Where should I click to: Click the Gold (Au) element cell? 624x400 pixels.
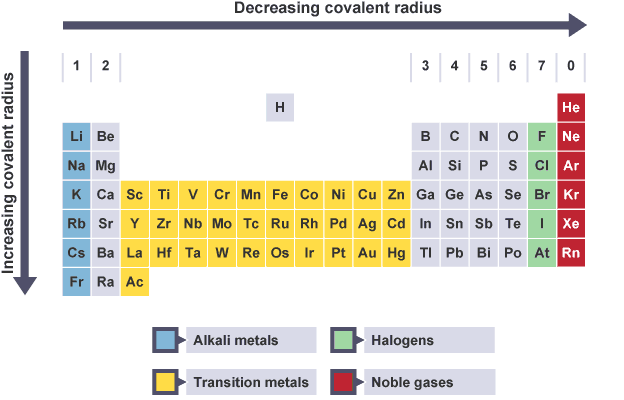pos(367,253)
